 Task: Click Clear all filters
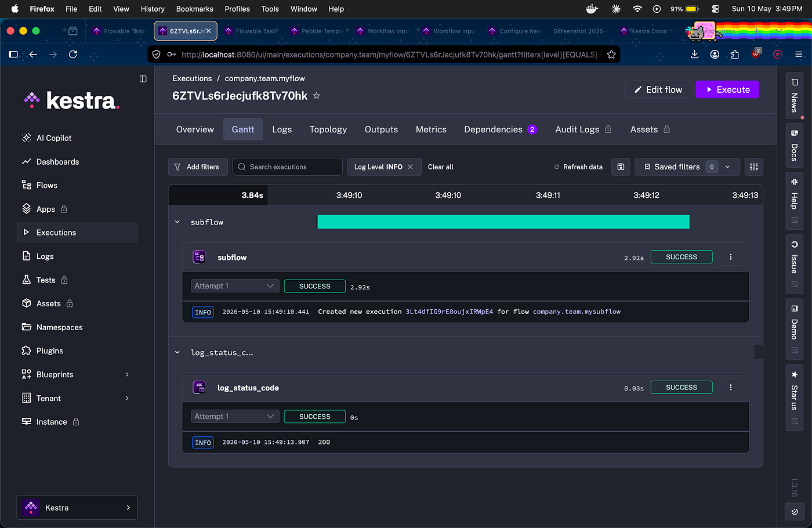(x=441, y=167)
